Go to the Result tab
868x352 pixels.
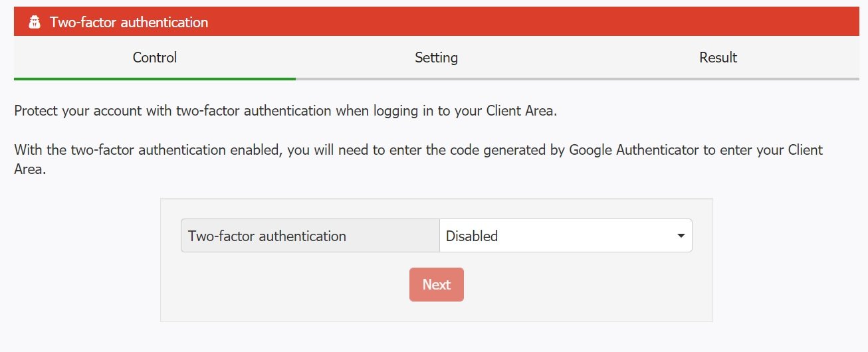click(718, 58)
